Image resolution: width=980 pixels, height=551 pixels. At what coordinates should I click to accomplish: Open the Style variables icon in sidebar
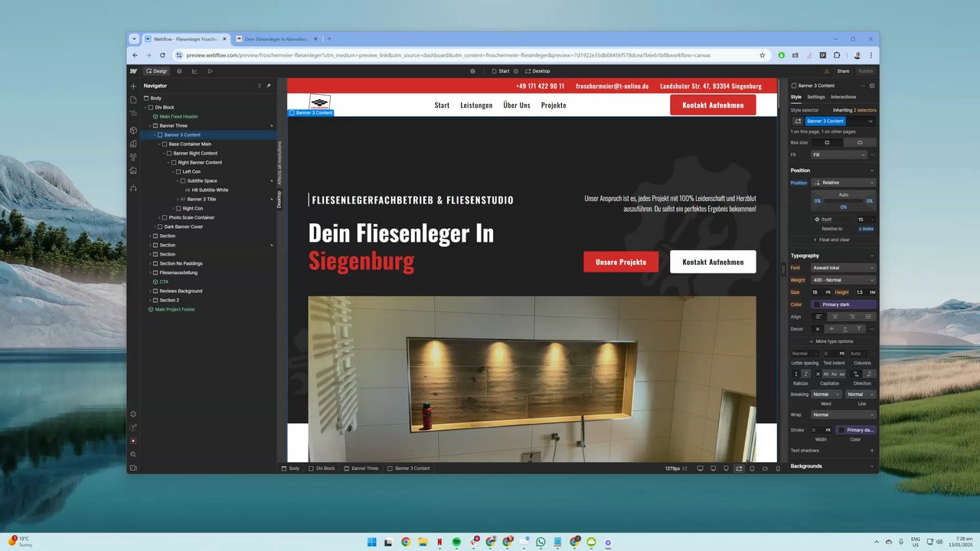pos(133,143)
